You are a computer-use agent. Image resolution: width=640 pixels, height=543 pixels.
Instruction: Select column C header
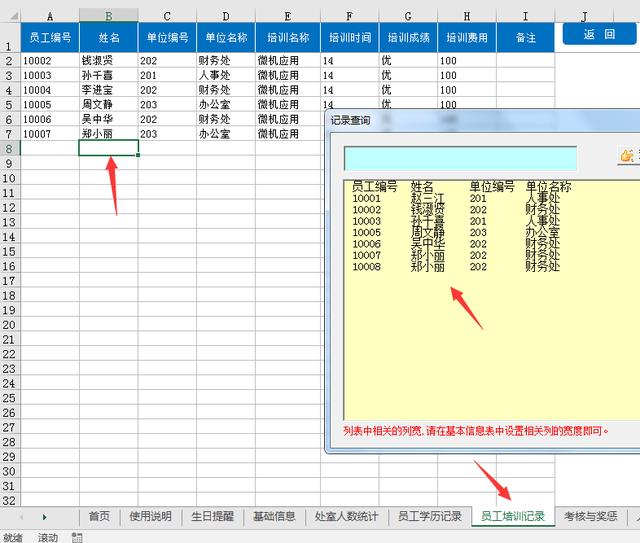pyautogui.click(x=167, y=16)
